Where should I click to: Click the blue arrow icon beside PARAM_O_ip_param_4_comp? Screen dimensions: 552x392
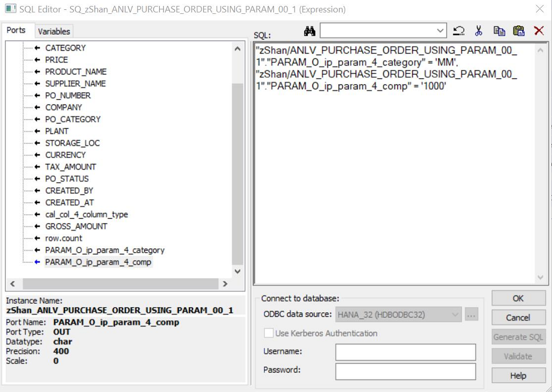pos(37,262)
